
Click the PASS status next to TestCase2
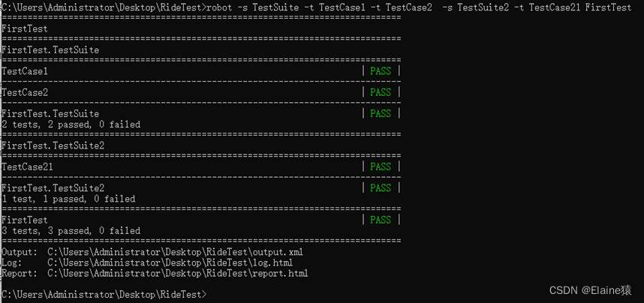(x=381, y=92)
